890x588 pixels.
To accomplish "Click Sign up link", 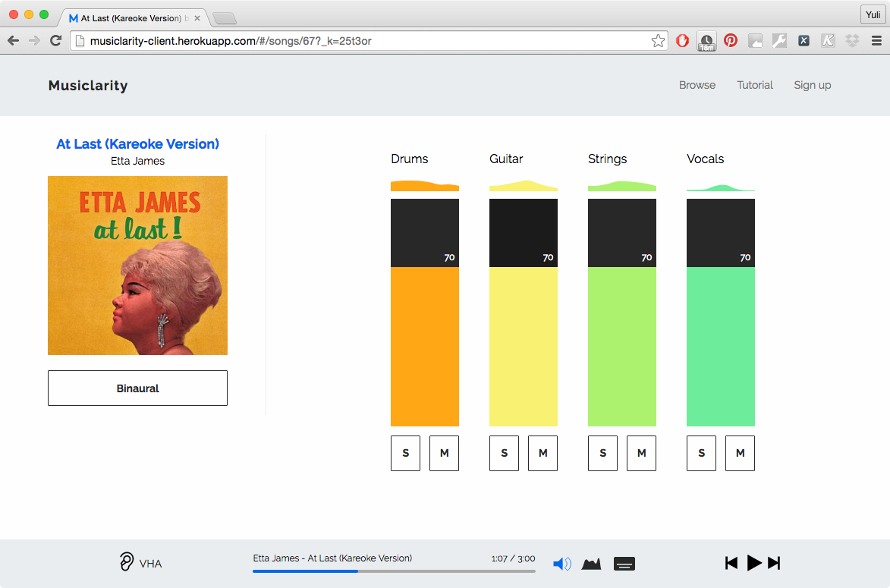I will (x=813, y=85).
